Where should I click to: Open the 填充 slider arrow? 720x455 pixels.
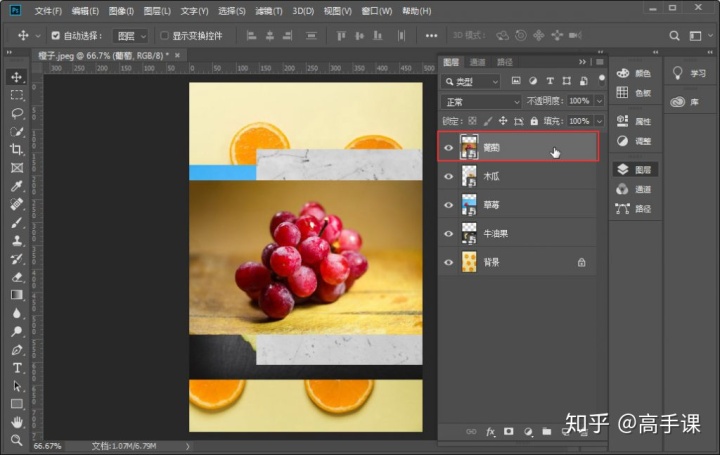coord(599,121)
